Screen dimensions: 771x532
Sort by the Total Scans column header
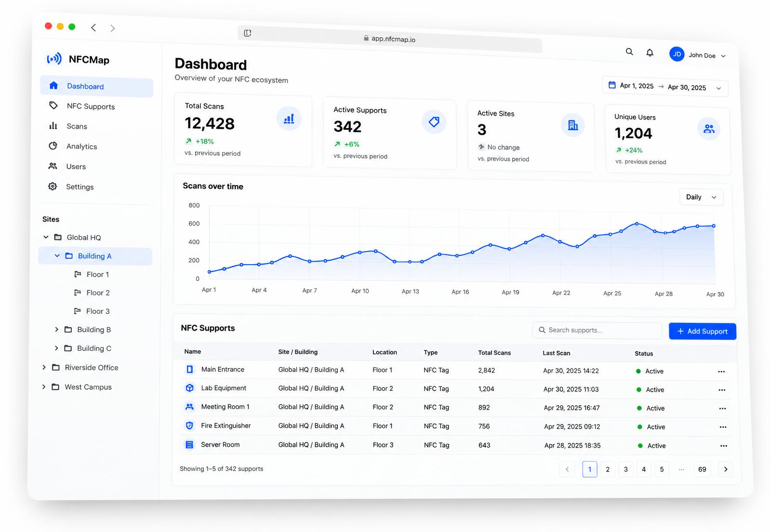point(494,353)
